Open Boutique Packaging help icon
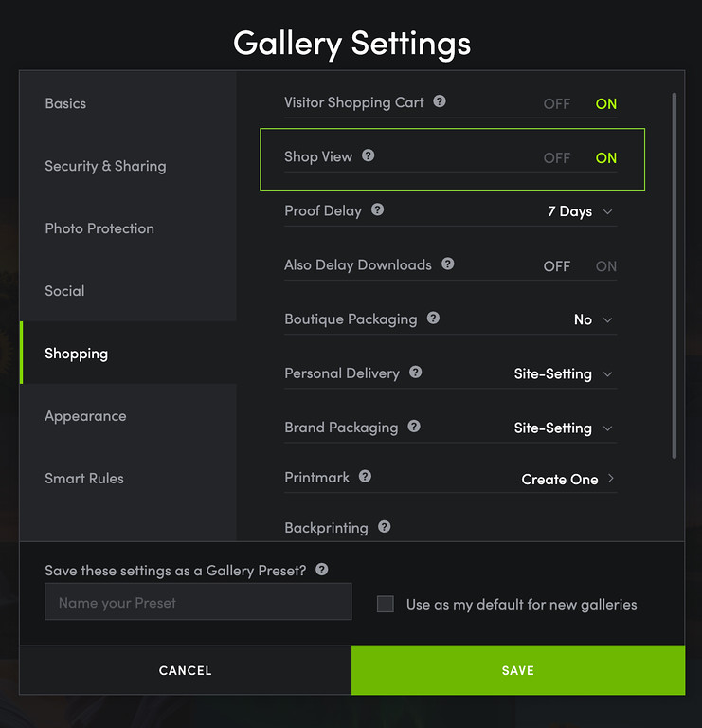Screen dimensions: 702x728 click(x=433, y=318)
